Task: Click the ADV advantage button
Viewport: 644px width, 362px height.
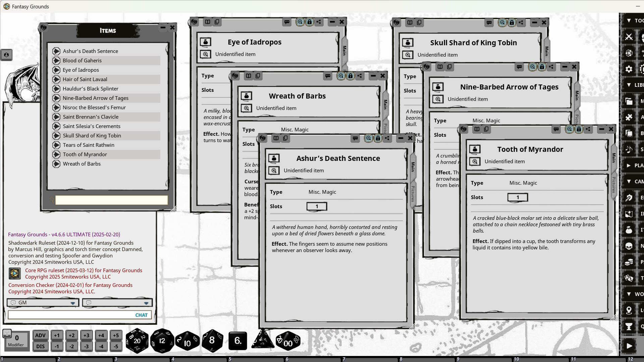Action: (40, 335)
